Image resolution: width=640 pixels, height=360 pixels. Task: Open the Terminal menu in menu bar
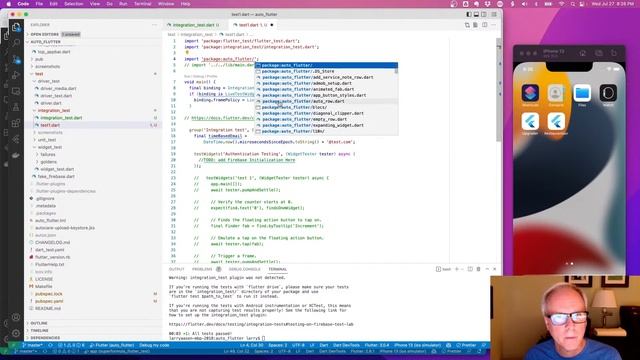coord(143,4)
